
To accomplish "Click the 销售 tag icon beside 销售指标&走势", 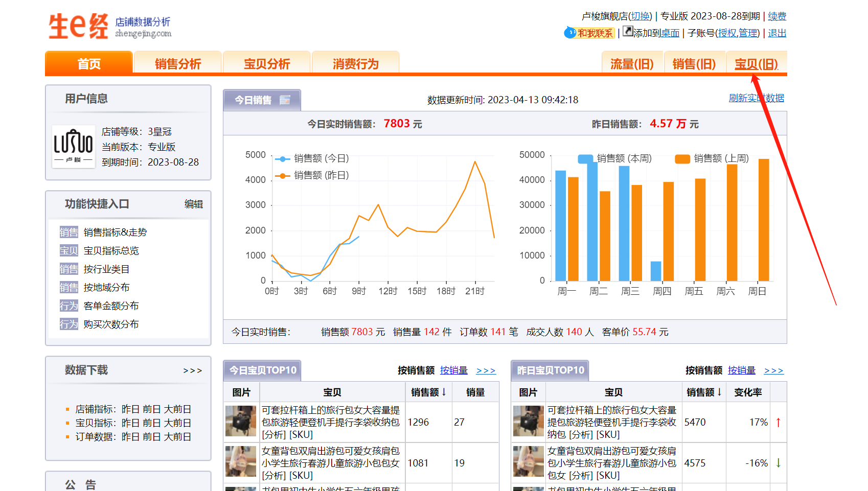I will coord(68,232).
